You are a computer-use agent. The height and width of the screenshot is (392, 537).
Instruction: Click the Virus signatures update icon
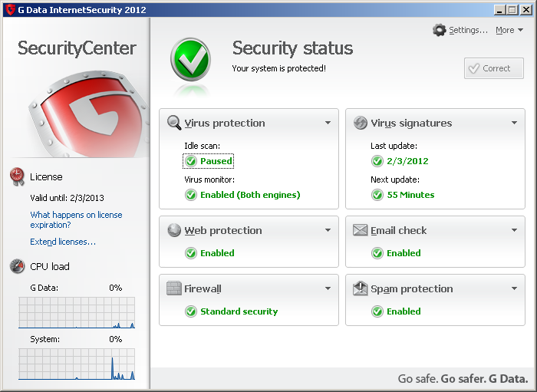point(361,123)
